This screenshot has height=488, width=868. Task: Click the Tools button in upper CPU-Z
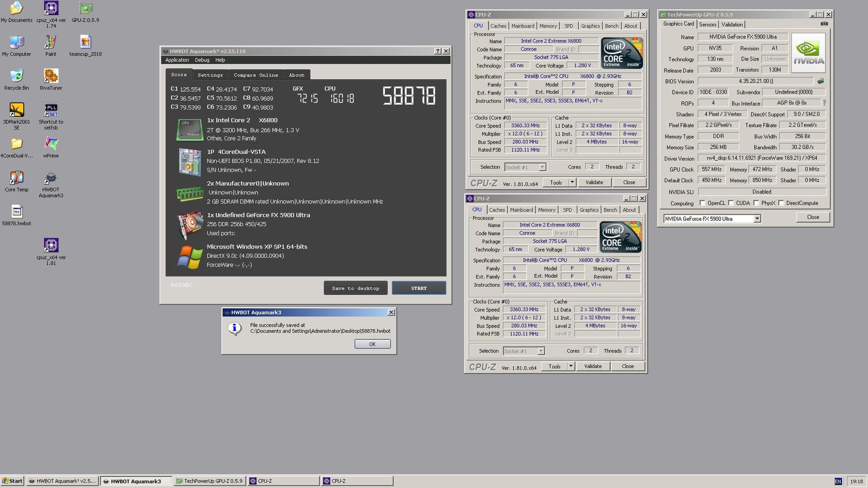point(556,182)
